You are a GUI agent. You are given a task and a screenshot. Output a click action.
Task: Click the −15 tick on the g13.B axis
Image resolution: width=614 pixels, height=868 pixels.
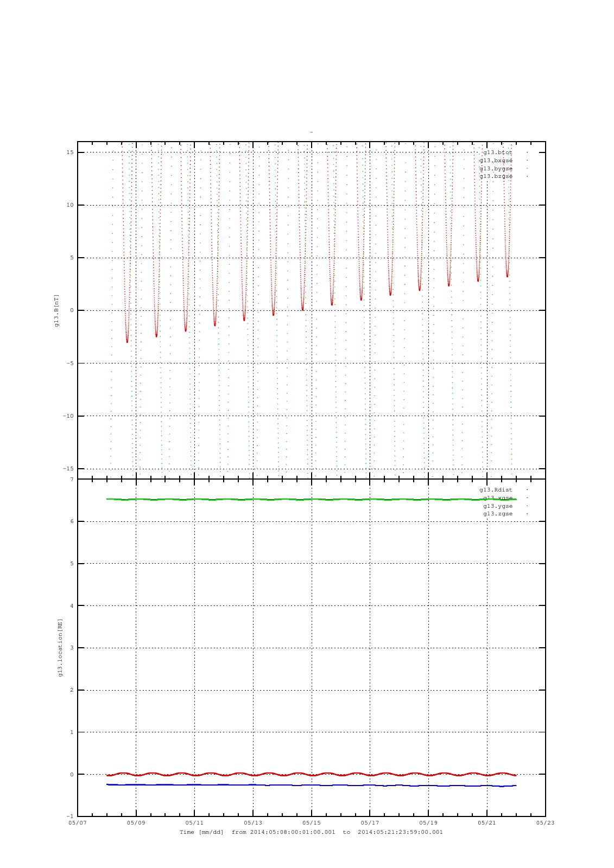(x=68, y=469)
